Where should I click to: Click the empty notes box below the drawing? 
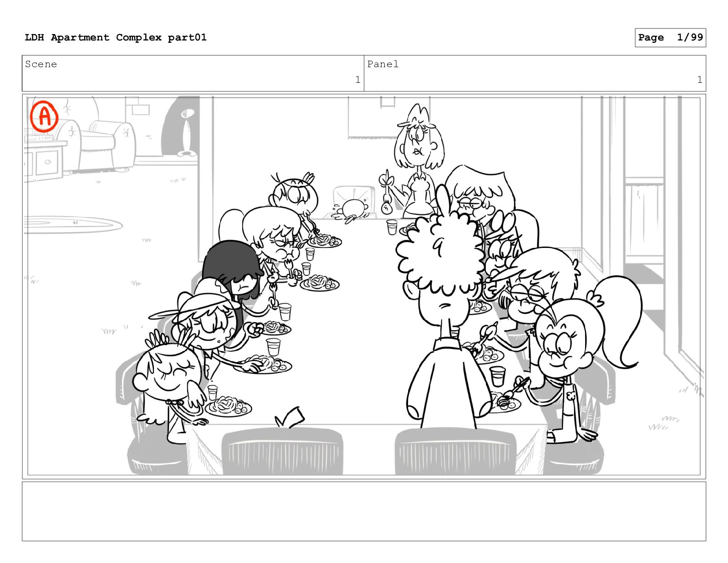tap(364, 511)
